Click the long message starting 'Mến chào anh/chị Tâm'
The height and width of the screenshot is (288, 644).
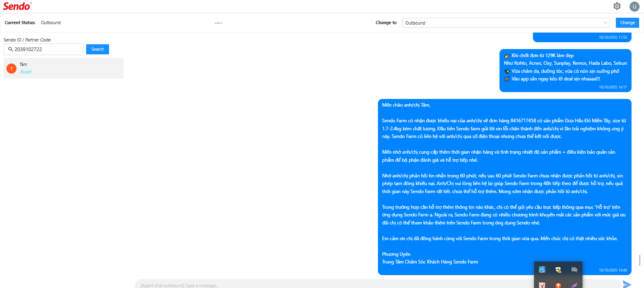point(505,187)
